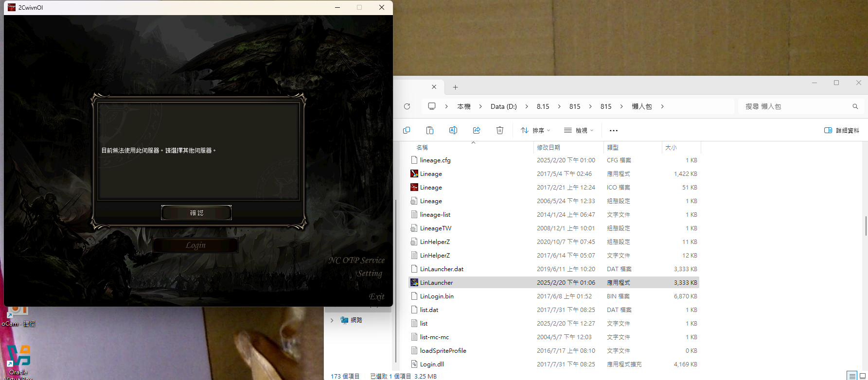Click the Delete trash icon in Explorer toolbar
The image size is (868, 380).
(500, 130)
